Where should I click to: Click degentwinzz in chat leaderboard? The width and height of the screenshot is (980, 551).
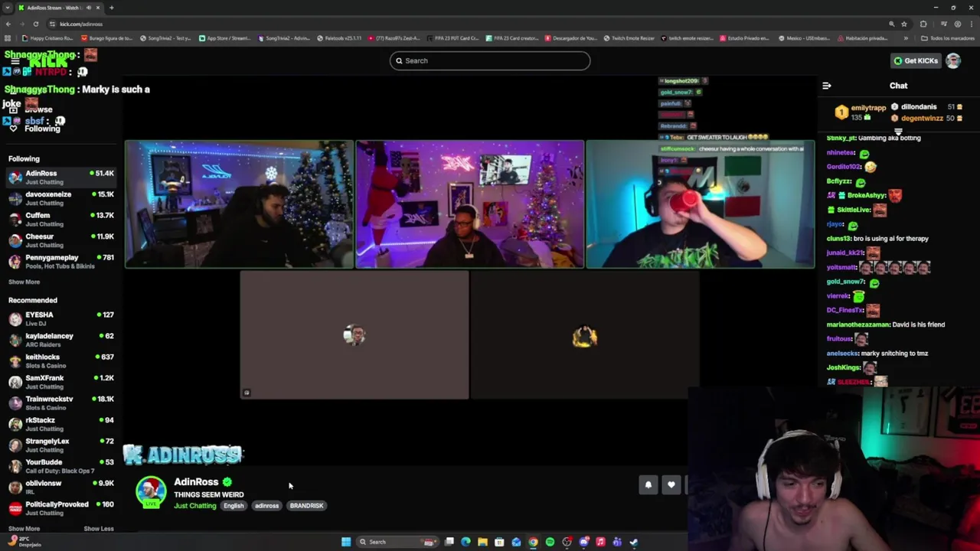(922, 119)
